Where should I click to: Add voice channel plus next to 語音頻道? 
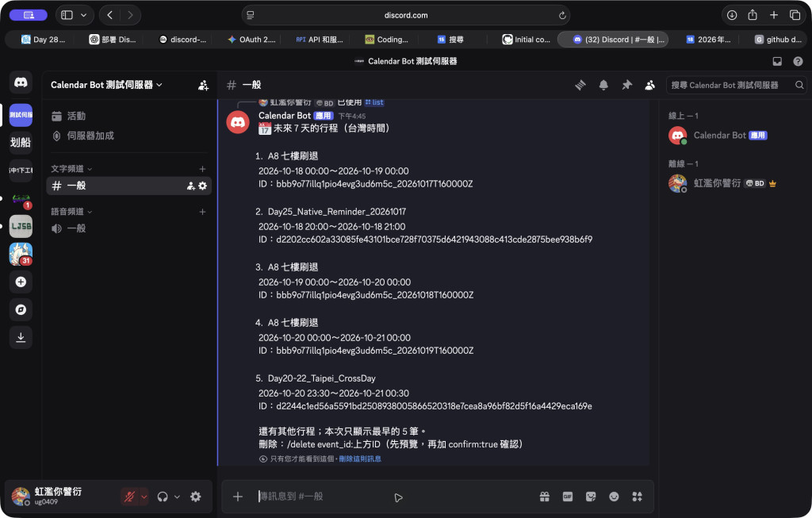[x=202, y=212]
